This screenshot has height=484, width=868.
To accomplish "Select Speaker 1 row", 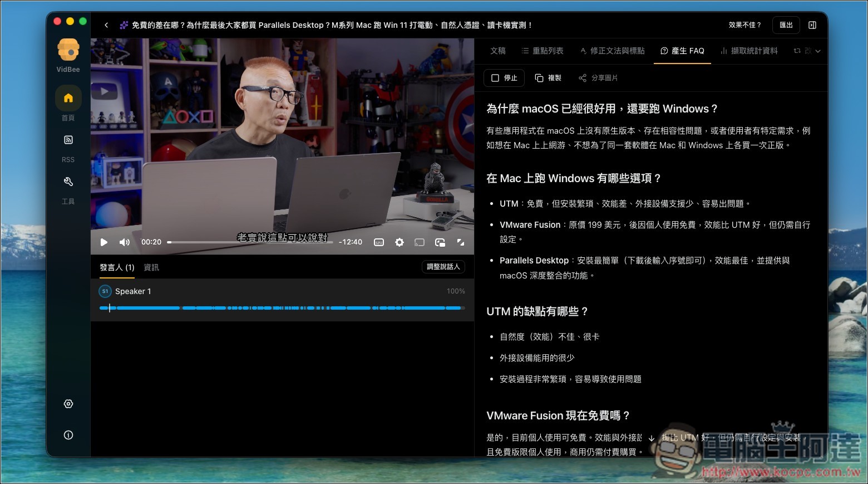I will [282, 300].
